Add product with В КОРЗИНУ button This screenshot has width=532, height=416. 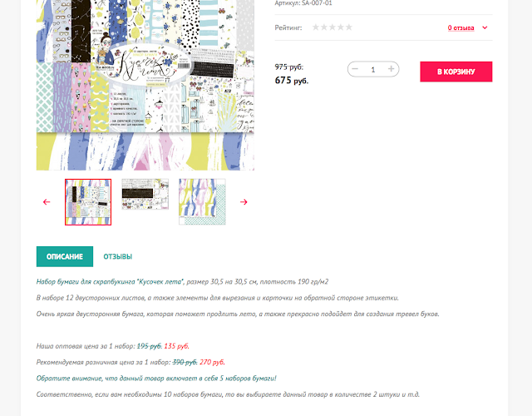[456, 72]
